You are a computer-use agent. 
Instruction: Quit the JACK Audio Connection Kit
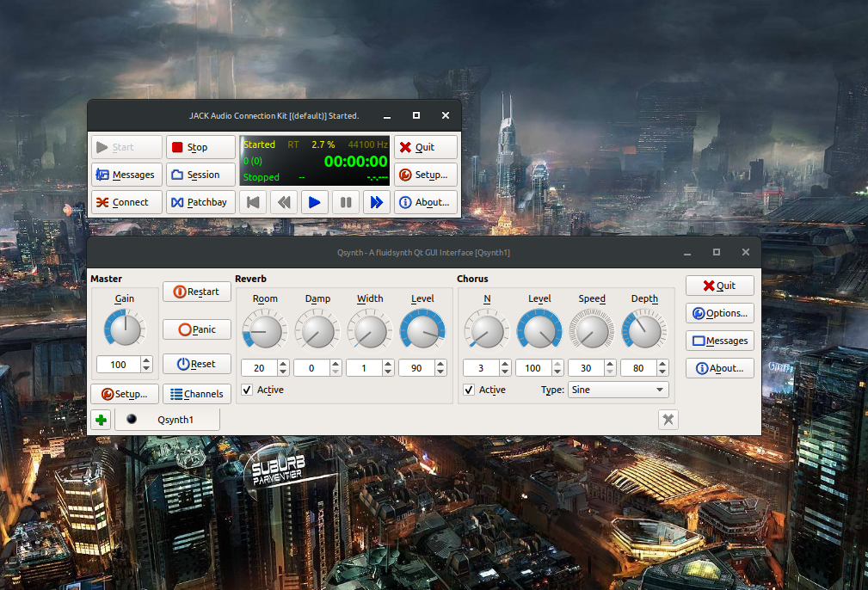point(426,147)
